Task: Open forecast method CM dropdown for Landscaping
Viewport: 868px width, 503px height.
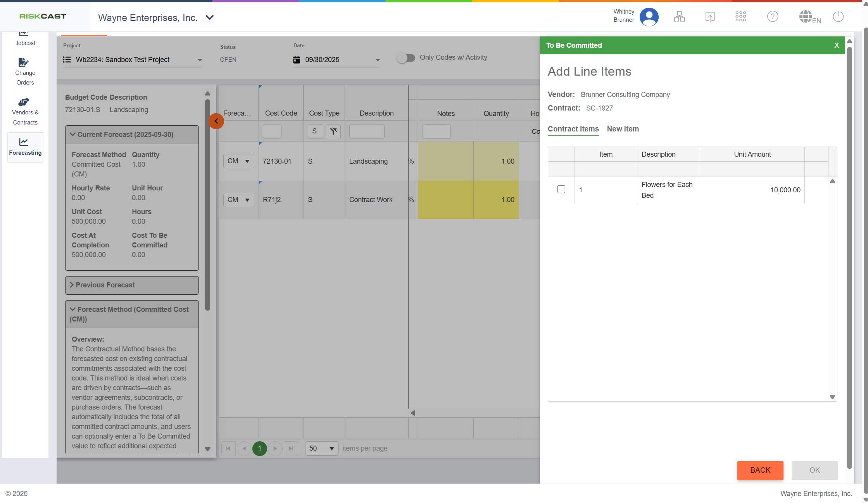Action: [238, 161]
